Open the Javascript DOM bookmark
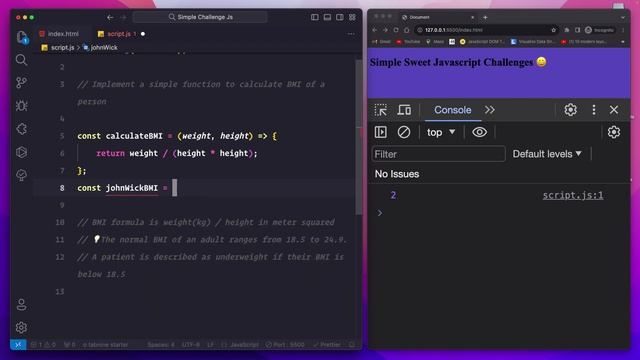 pyautogui.click(x=482, y=42)
